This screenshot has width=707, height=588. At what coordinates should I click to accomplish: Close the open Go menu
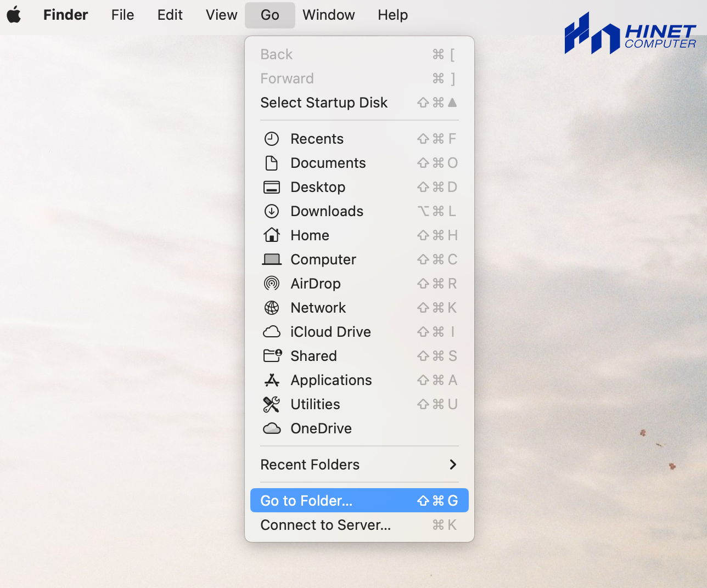point(270,15)
